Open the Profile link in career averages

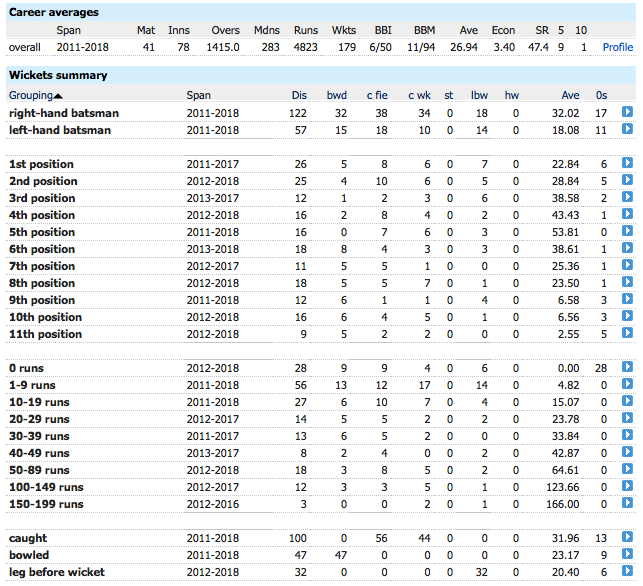pos(617,47)
